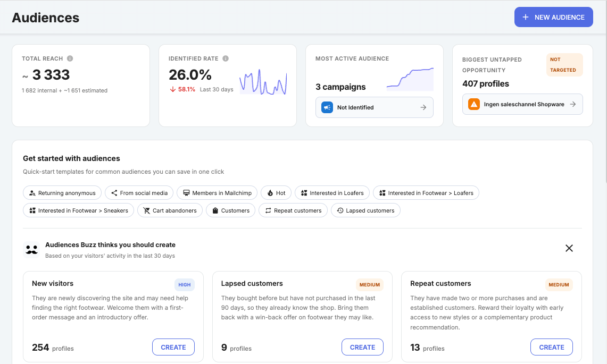Click the red down-arrow beside 58.1%
The height and width of the screenshot is (364, 607).
tap(173, 89)
